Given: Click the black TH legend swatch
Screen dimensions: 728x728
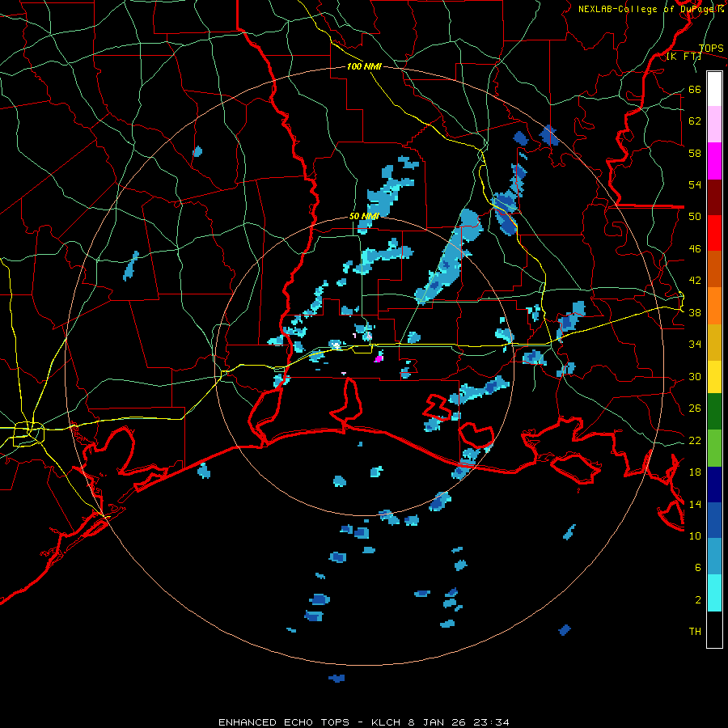Looking at the screenshot, I should pyautogui.click(x=714, y=629).
